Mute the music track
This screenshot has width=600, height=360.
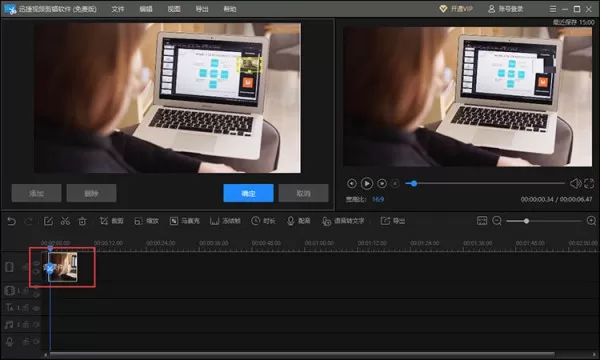(36, 324)
